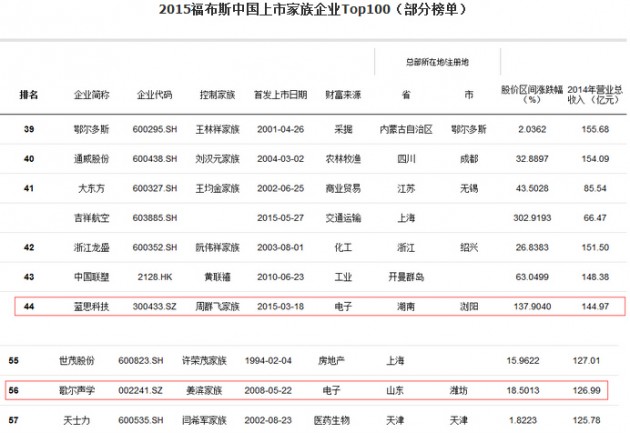Select company name 浙江龙盛
Screen dimensions: 630x433
(x=92, y=247)
